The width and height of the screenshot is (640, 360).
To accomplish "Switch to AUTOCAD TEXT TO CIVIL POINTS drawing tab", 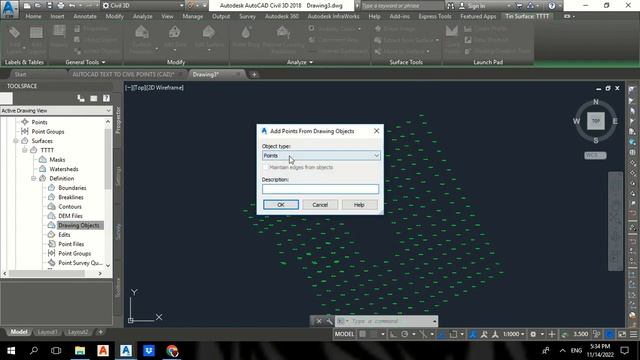I will point(123,74).
